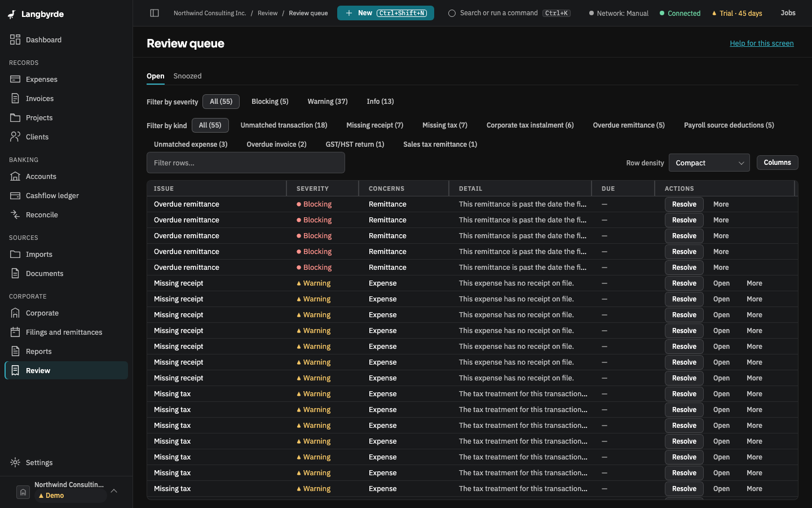This screenshot has width=812, height=508.
Task: Click the Search or run a command field
Action: click(x=509, y=13)
